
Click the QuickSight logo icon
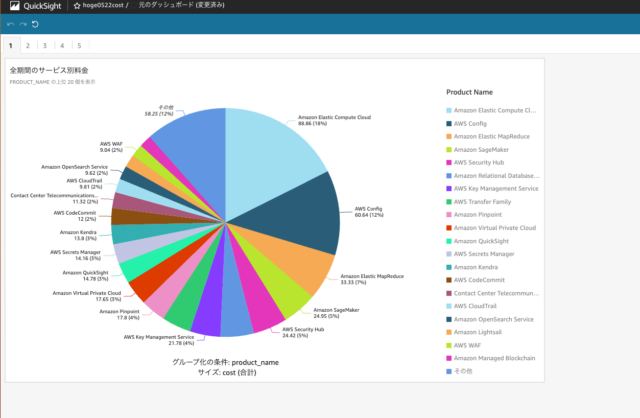pos(15,5)
